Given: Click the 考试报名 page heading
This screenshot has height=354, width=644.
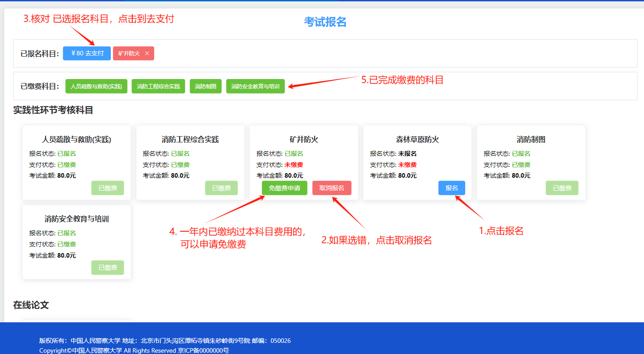Looking at the screenshot, I should click(x=325, y=22).
